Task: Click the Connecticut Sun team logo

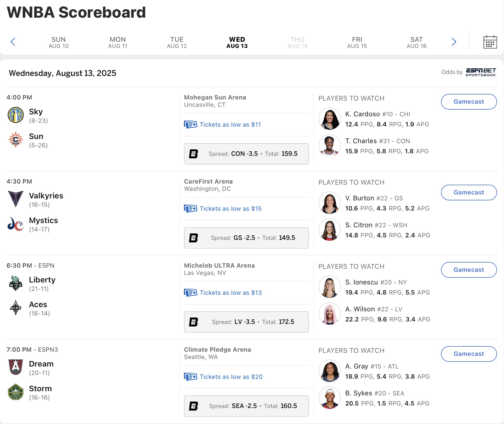Action: point(16,140)
